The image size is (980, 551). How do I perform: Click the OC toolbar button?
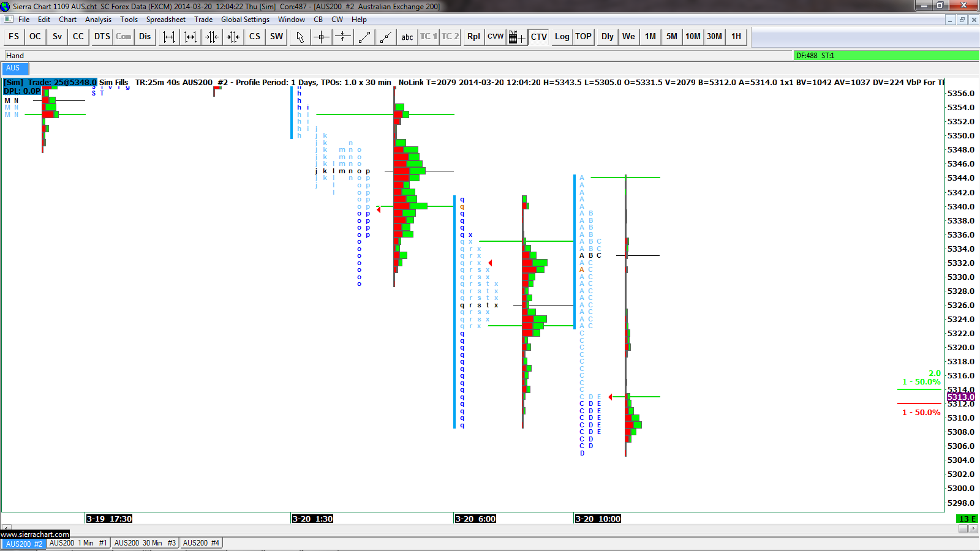click(35, 37)
